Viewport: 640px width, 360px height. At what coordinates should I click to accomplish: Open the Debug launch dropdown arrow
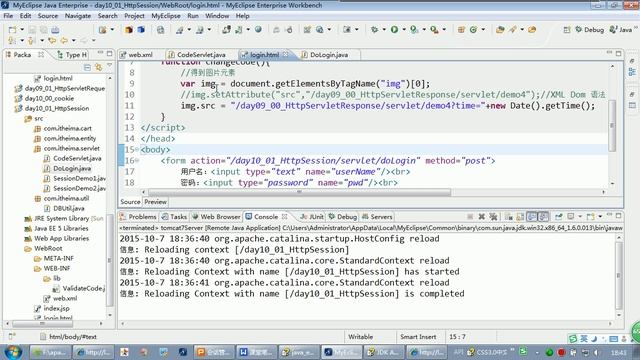pyautogui.click(x=384, y=30)
